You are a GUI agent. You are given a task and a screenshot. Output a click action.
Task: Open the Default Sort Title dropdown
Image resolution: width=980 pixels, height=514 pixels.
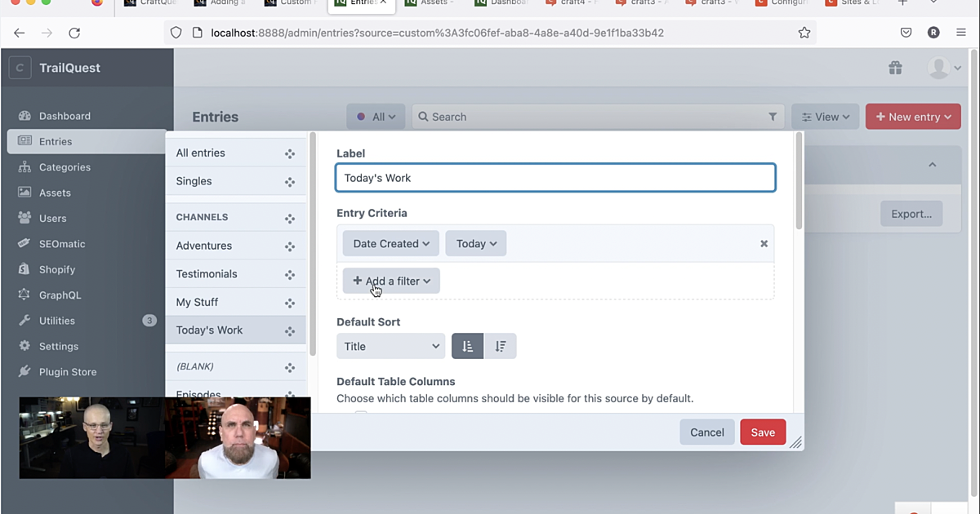coord(390,346)
